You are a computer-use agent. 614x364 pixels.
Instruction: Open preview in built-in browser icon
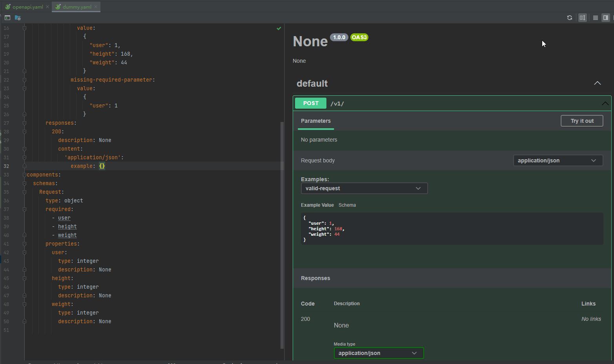[7, 18]
